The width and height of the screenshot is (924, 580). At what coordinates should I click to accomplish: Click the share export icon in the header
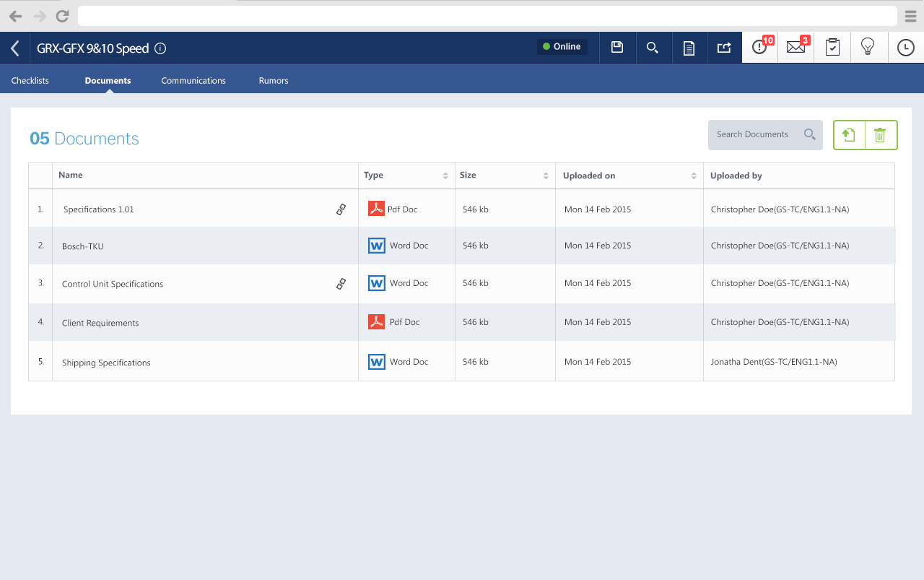tap(724, 48)
